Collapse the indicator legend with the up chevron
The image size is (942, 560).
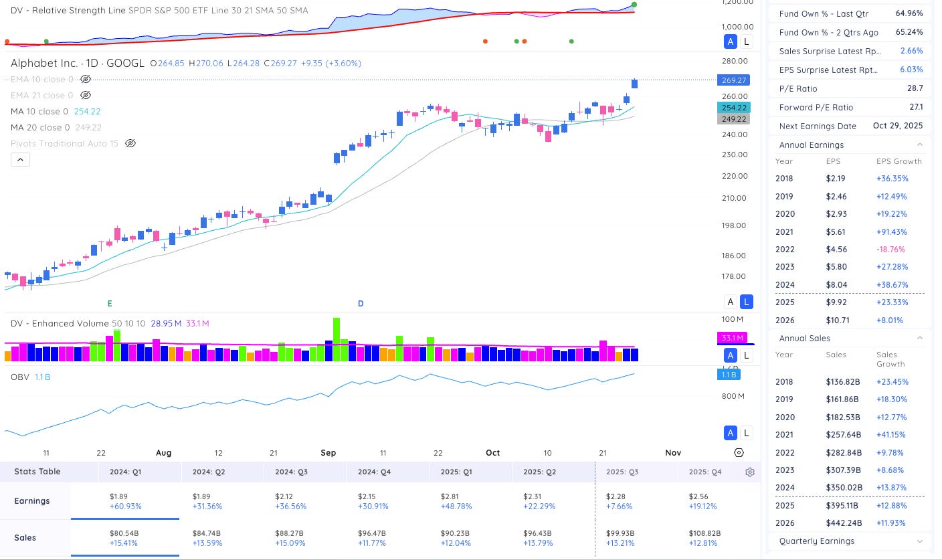coord(20,159)
